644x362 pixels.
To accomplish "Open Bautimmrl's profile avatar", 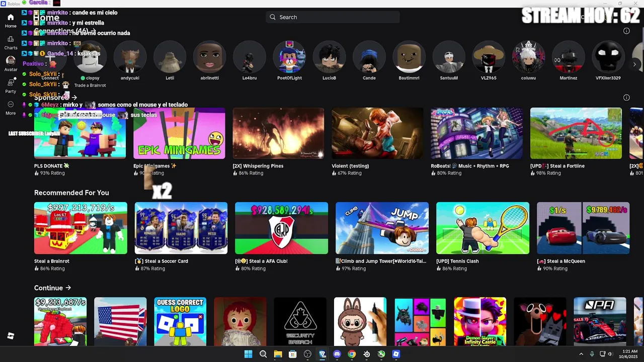I will 409,57.
